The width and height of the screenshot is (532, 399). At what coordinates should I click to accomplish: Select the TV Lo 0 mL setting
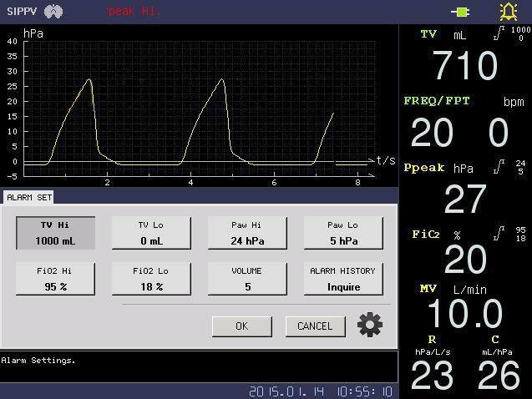[x=151, y=233]
